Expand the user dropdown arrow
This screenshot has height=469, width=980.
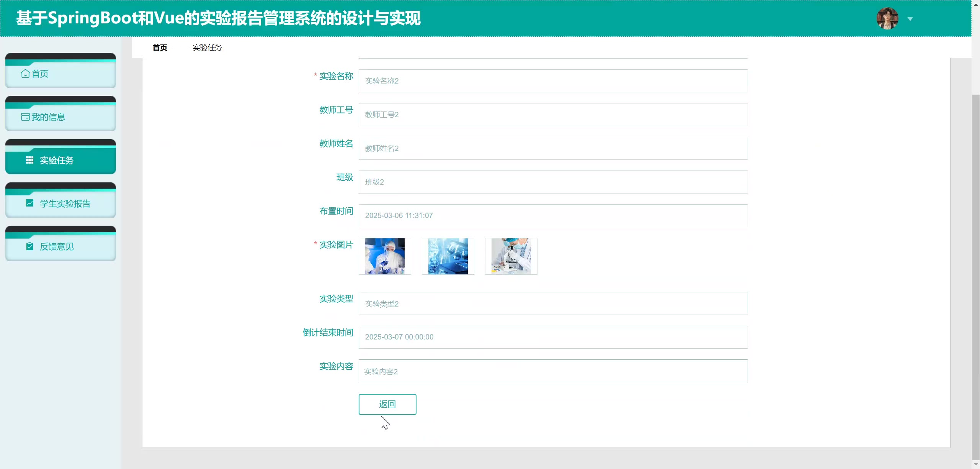click(x=910, y=19)
